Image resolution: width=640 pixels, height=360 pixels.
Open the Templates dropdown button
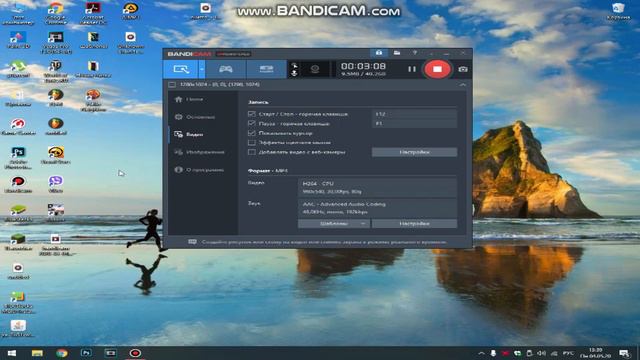334,224
